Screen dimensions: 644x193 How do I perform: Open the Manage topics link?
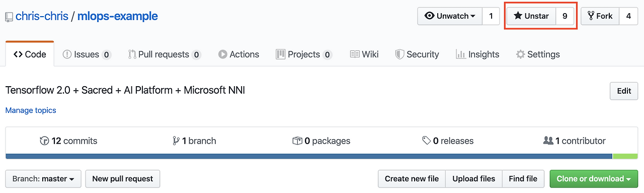pyautogui.click(x=31, y=110)
